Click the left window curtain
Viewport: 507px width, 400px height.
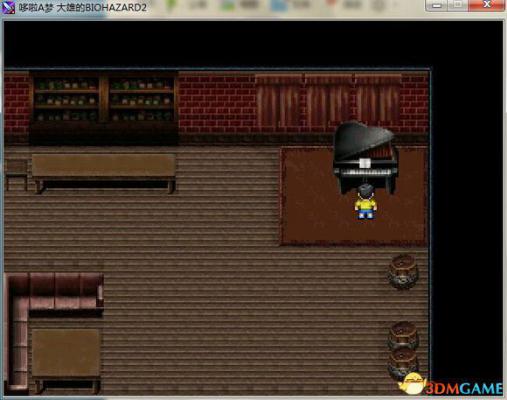tap(279, 102)
